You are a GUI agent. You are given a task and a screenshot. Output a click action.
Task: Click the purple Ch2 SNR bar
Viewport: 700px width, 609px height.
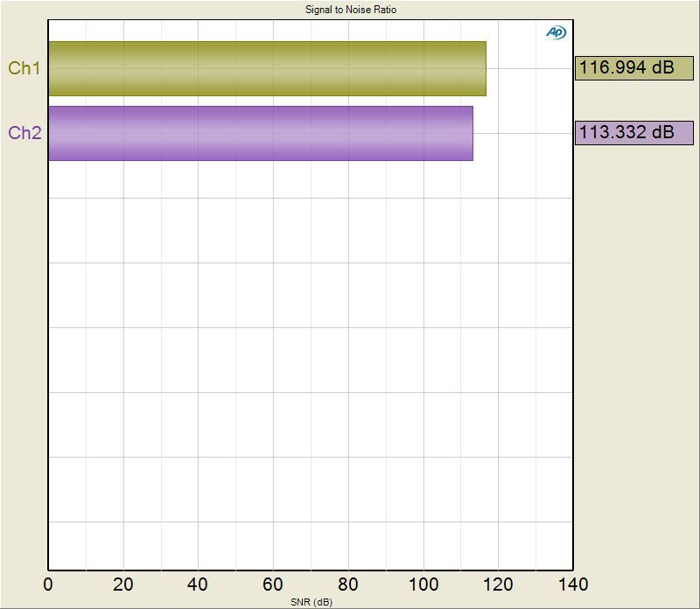[261, 134]
